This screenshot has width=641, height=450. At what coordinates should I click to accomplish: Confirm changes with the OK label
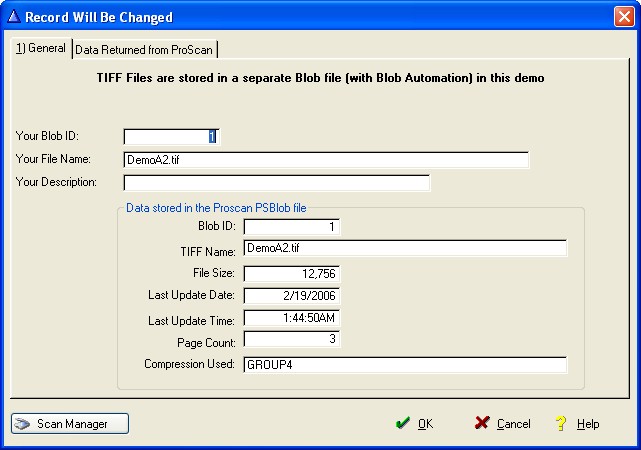tap(425, 424)
